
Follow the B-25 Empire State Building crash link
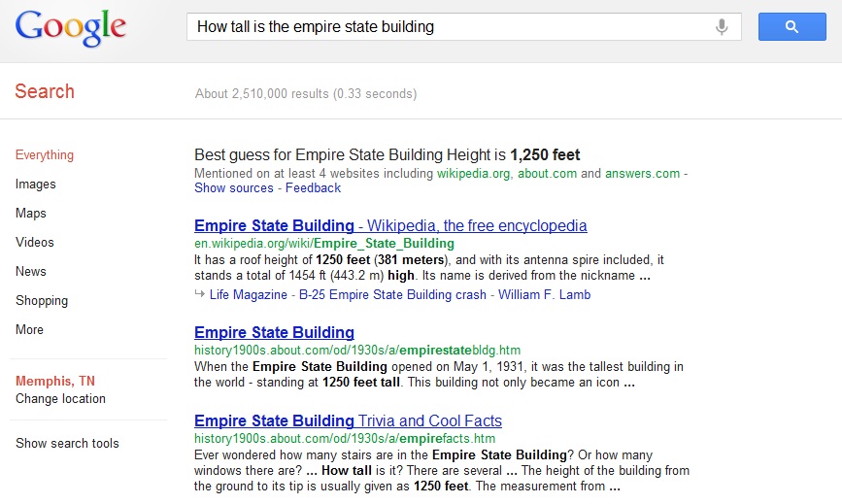(392, 295)
